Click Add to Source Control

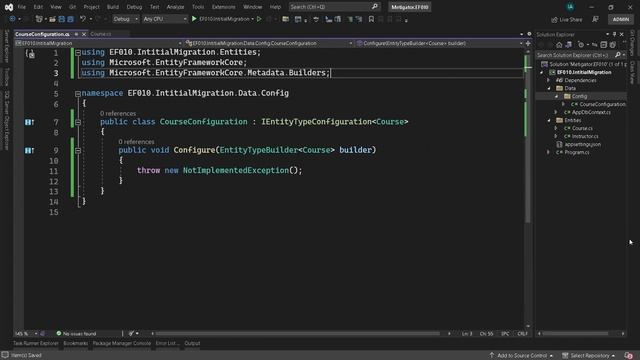pyautogui.click(x=521, y=356)
